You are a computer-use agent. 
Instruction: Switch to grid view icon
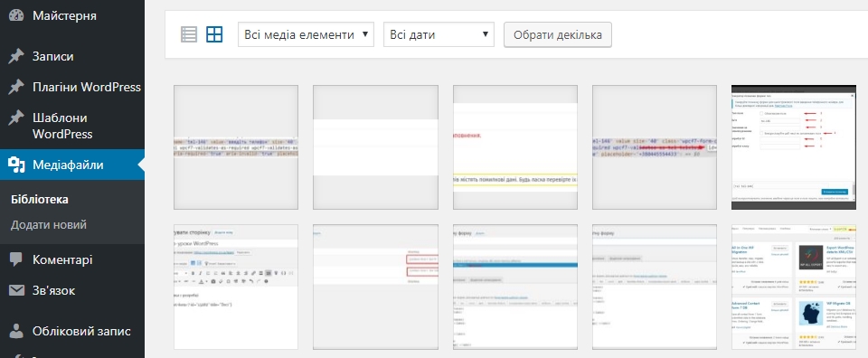coord(214,34)
